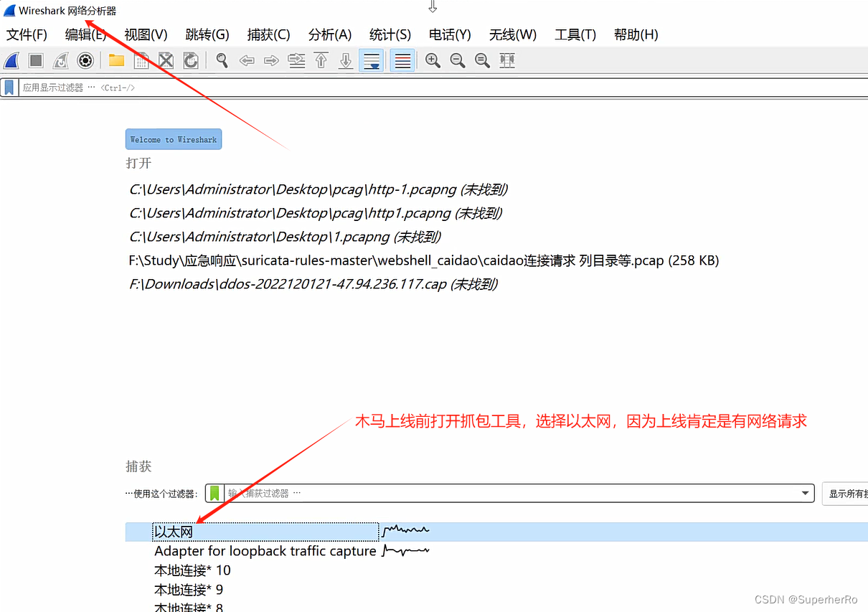Image resolution: width=868 pixels, height=612 pixels.
Task: Open the 帮助(H) menu
Action: pyautogui.click(x=636, y=34)
